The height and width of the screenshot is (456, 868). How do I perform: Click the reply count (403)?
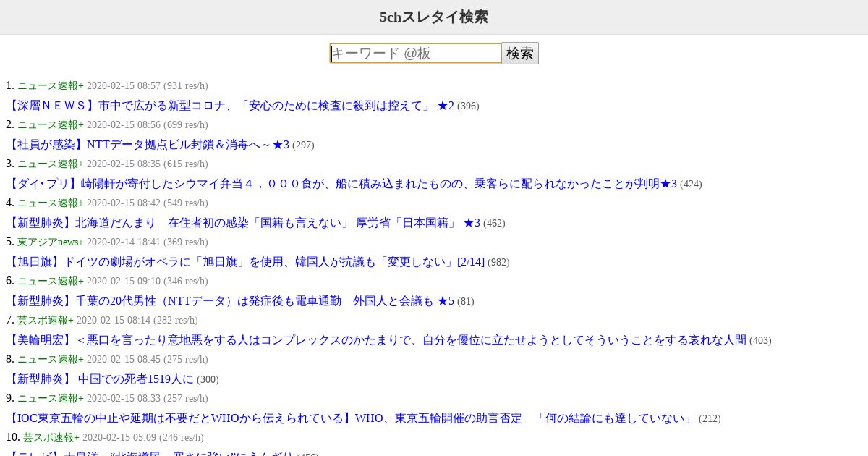(760, 341)
